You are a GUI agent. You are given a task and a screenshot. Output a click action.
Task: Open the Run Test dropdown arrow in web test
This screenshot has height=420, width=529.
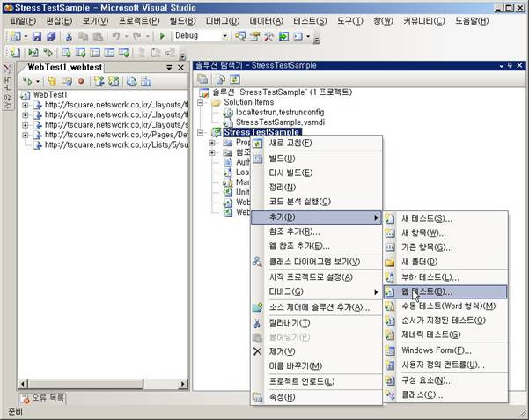[x=38, y=81]
